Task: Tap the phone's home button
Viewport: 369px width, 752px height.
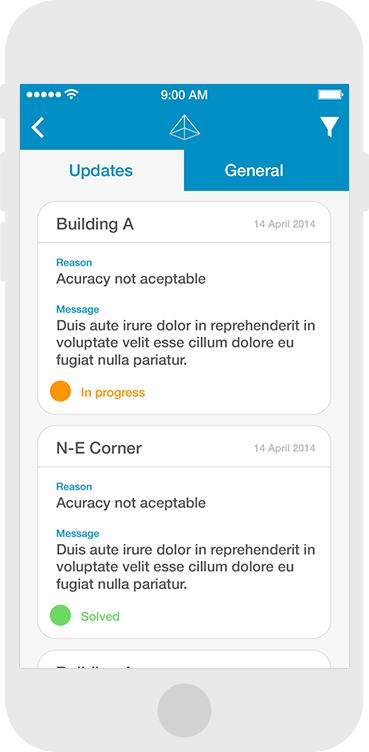Action: tap(184, 710)
